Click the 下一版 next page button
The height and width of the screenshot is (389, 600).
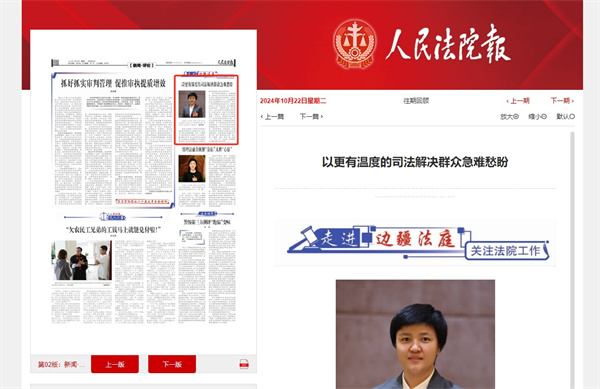172,364
